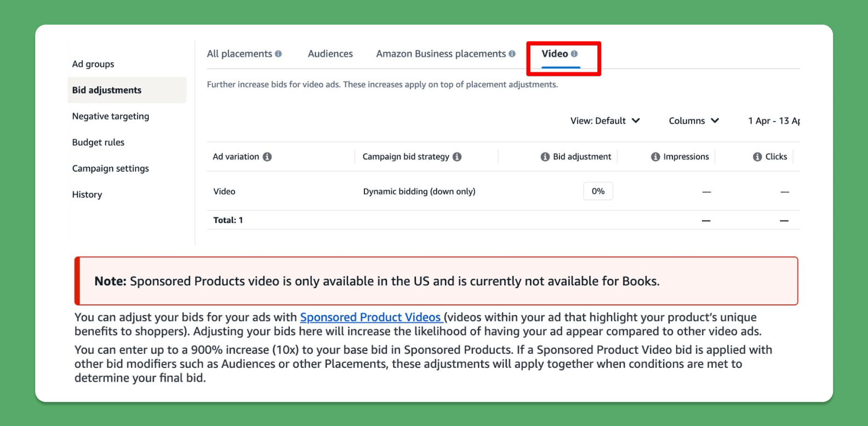Show info for Impressions column
Viewport: 868px width, 426px height.
click(655, 157)
